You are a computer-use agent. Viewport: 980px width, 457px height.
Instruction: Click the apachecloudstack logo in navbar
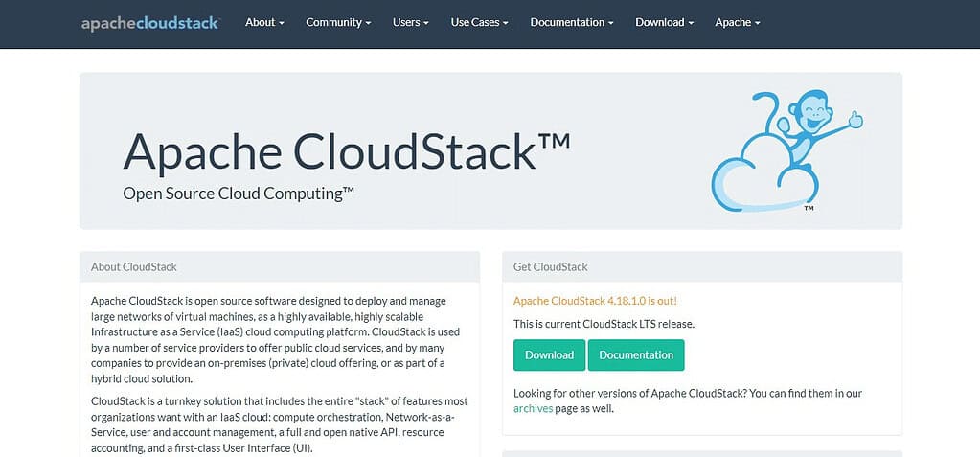tap(150, 23)
